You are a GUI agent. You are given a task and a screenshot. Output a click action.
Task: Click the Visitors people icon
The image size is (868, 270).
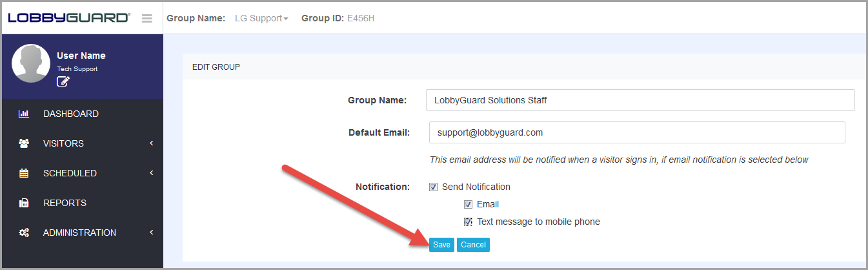24,143
